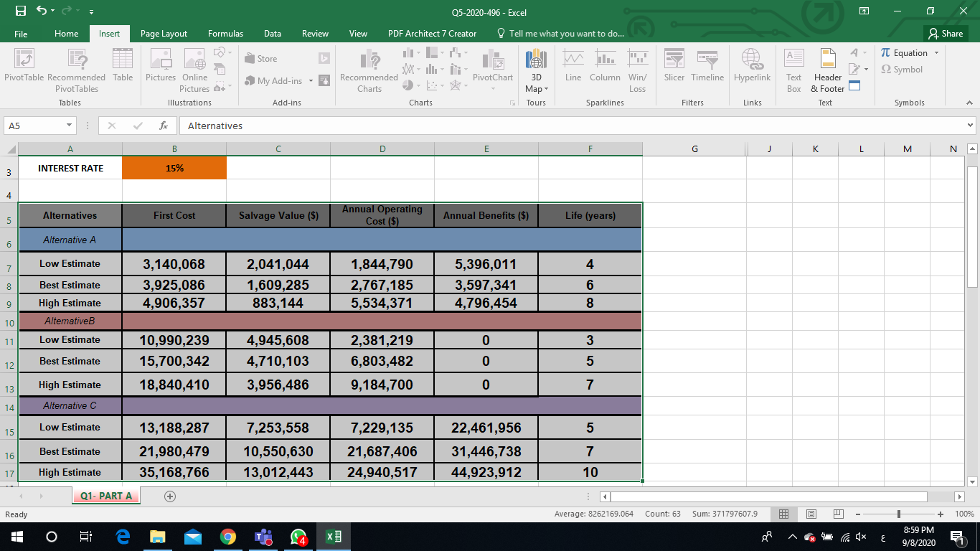Click the Share button
This screenshot has height=551, width=980.
point(945,33)
